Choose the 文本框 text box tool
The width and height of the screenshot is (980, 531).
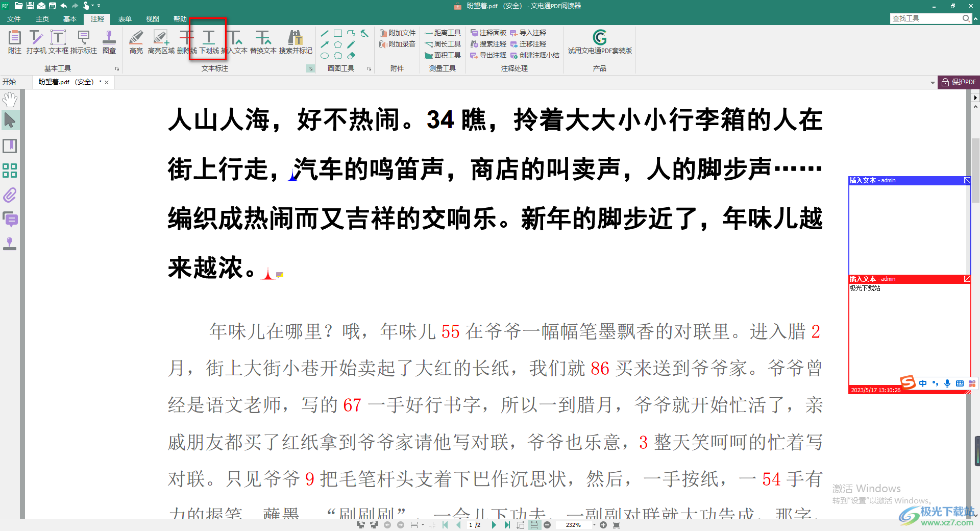(58, 41)
